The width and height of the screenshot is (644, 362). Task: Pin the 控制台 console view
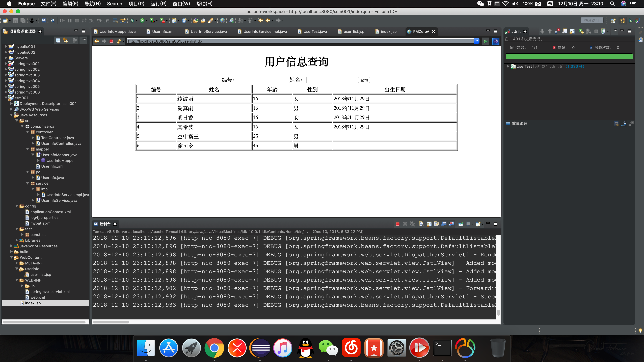point(461,224)
